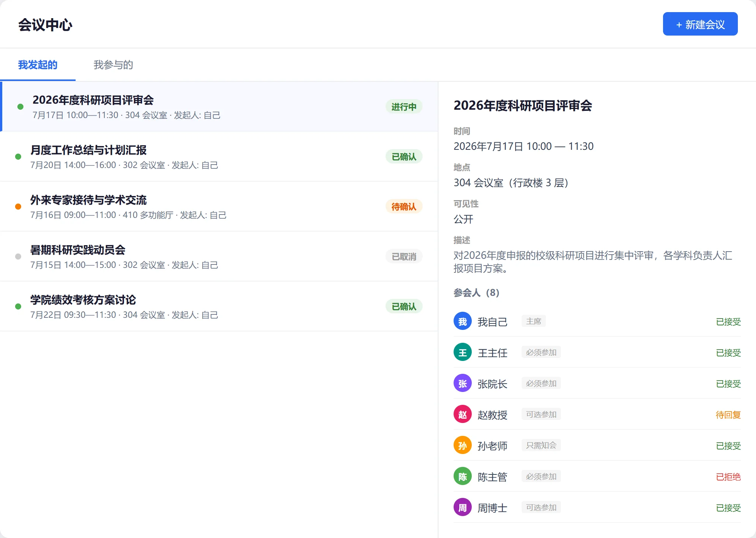Click the 进行中 status badge

click(404, 107)
